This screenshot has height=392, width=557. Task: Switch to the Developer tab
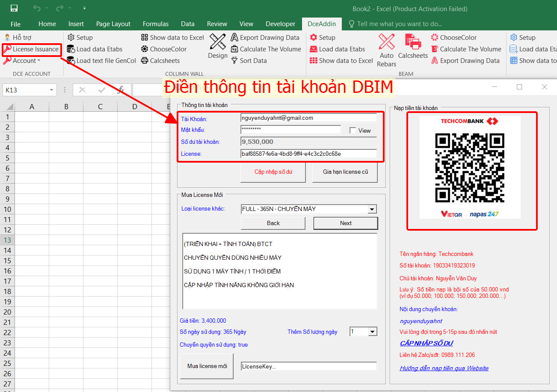pos(281,24)
